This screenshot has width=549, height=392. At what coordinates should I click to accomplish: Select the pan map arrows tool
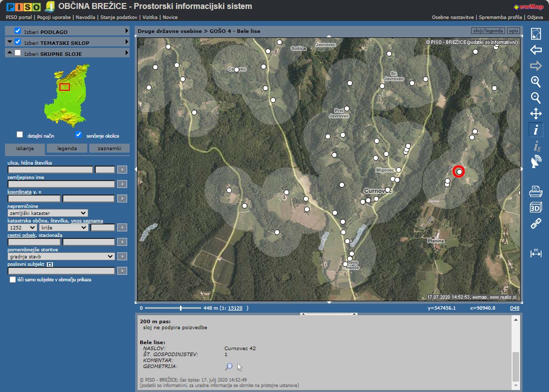click(x=536, y=114)
